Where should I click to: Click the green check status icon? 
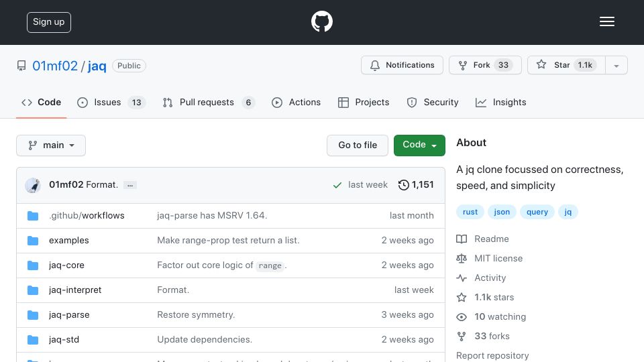[x=337, y=185]
